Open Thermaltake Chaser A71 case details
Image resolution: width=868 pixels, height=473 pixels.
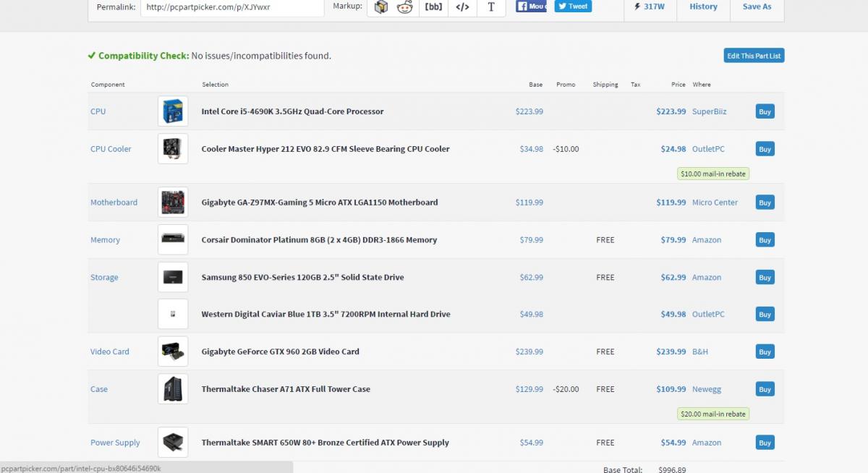click(286, 389)
